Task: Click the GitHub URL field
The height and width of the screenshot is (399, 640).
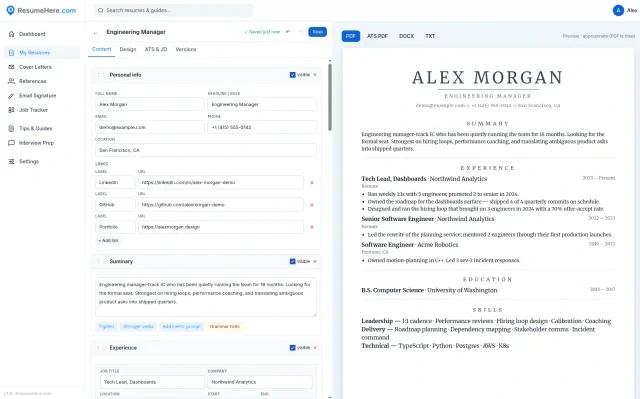Action: click(x=221, y=205)
